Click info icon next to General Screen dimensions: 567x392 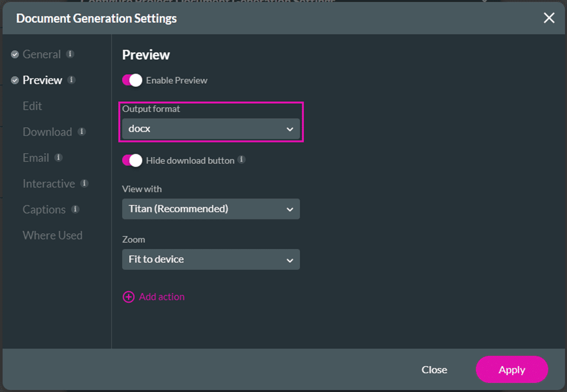coord(70,54)
